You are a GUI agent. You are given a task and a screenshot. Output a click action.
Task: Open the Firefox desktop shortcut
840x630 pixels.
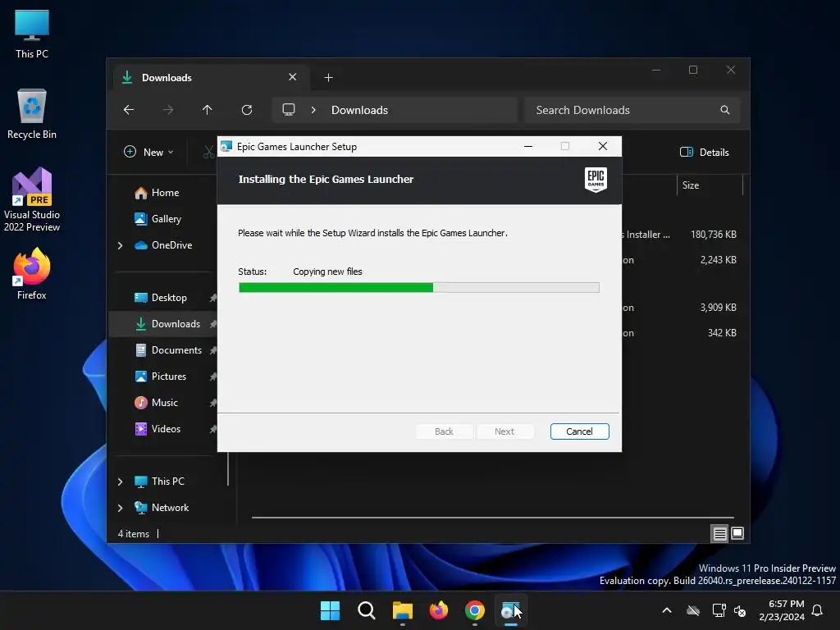pyautogui.click(x=32, y=274)
